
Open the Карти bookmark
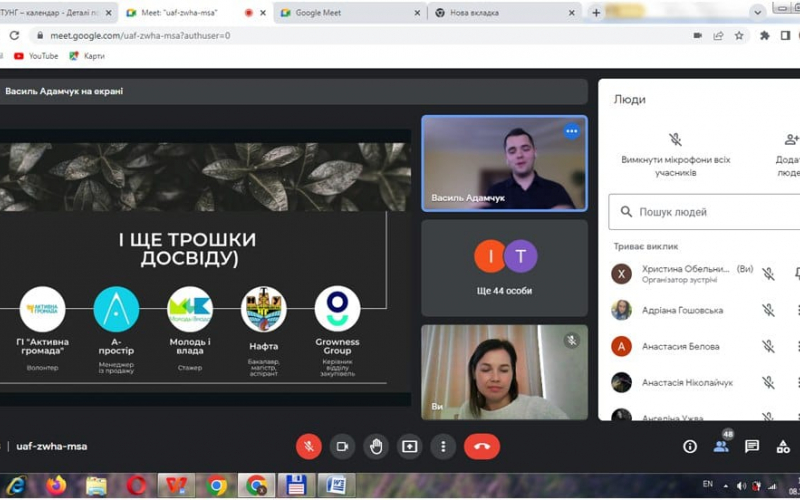coord(87,56)
